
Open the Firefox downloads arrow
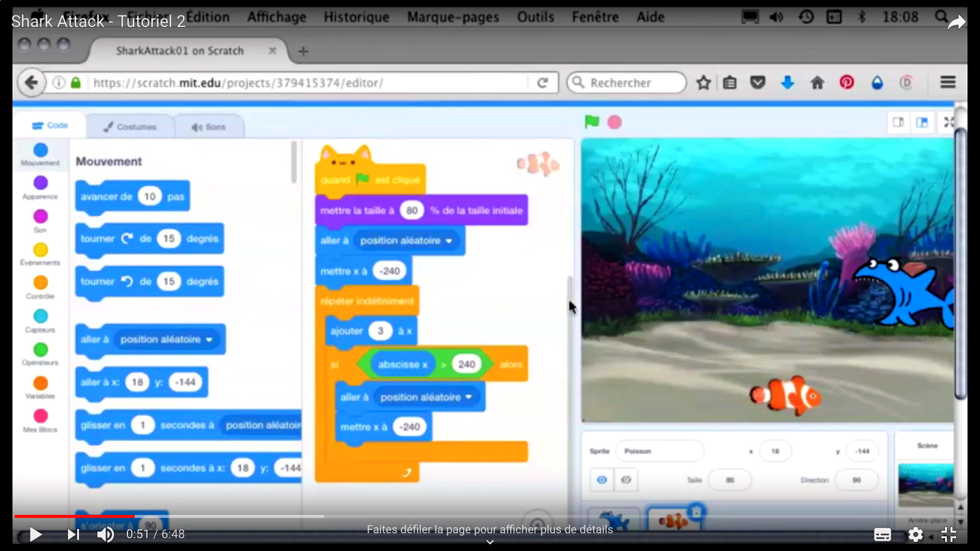[788, 83]
